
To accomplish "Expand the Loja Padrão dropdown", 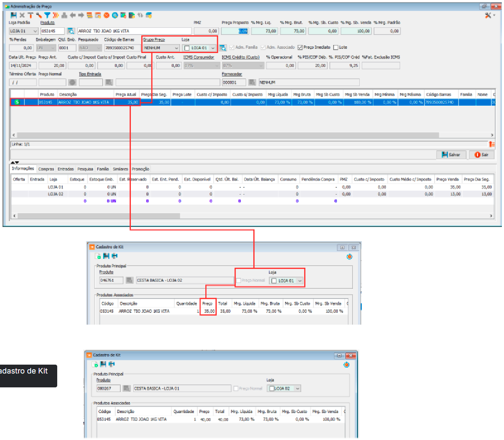I will coord(35,31).
